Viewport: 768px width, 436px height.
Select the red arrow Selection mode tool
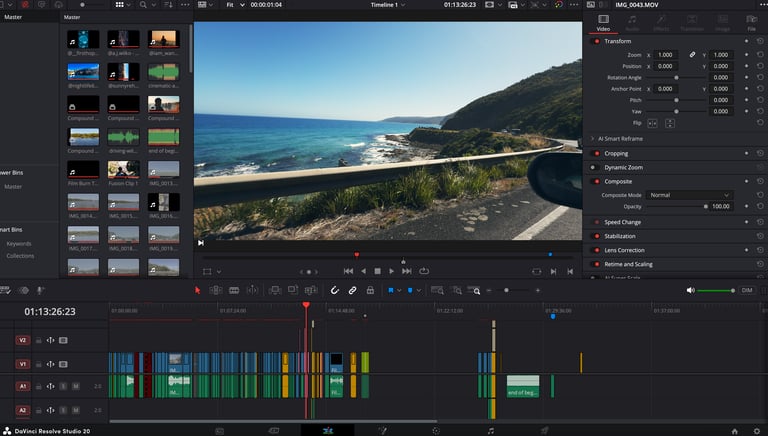tap(198, 290)
